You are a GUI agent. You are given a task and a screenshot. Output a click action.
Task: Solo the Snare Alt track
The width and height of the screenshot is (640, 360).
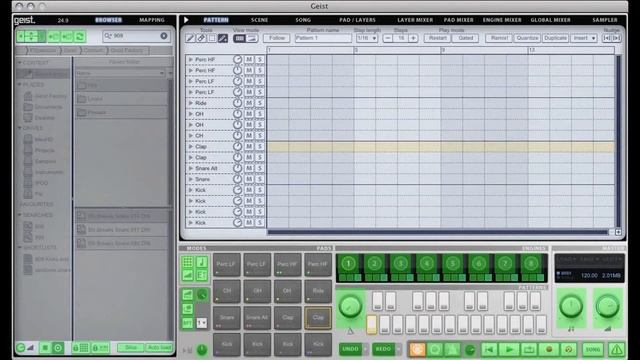pyautogui.click(x=260, y=168)
